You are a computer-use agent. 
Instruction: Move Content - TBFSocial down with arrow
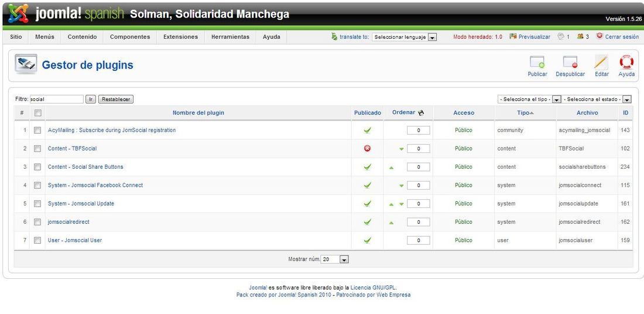(x=401, y=149)
